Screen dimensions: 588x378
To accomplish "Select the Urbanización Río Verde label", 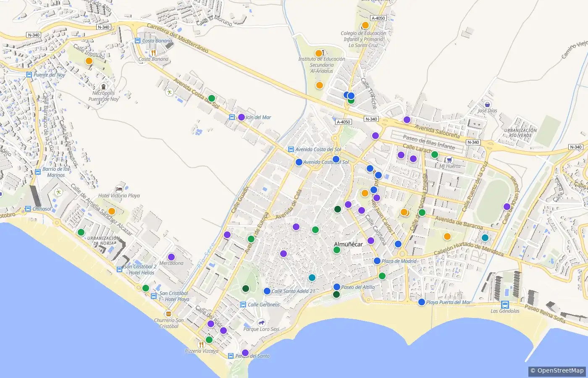I will pos(520,133).
